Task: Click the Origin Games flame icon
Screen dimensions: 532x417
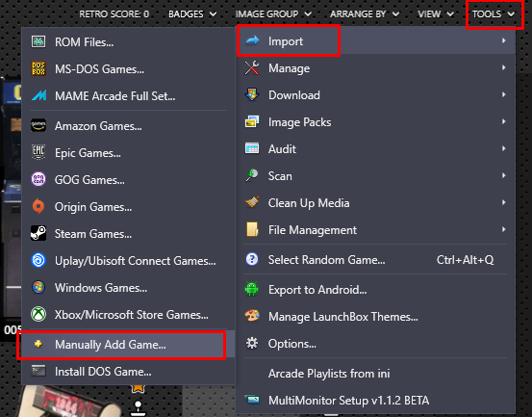Action: pyautogui.click(x=38, y=206)
